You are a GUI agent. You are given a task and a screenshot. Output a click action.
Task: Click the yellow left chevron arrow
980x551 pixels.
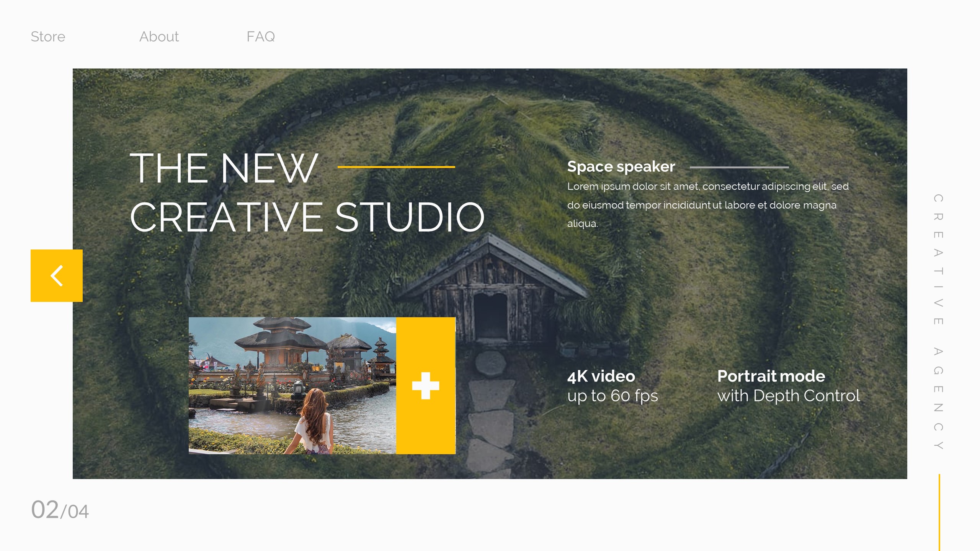pyautogui.click(x=57, y=275)
